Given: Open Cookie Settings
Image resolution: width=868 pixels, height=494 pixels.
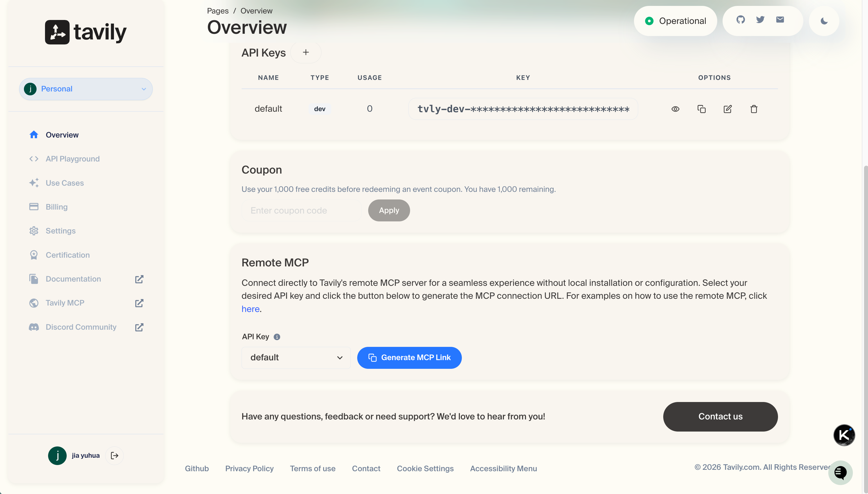Looking at the screenshot, I should click(425, 469).
